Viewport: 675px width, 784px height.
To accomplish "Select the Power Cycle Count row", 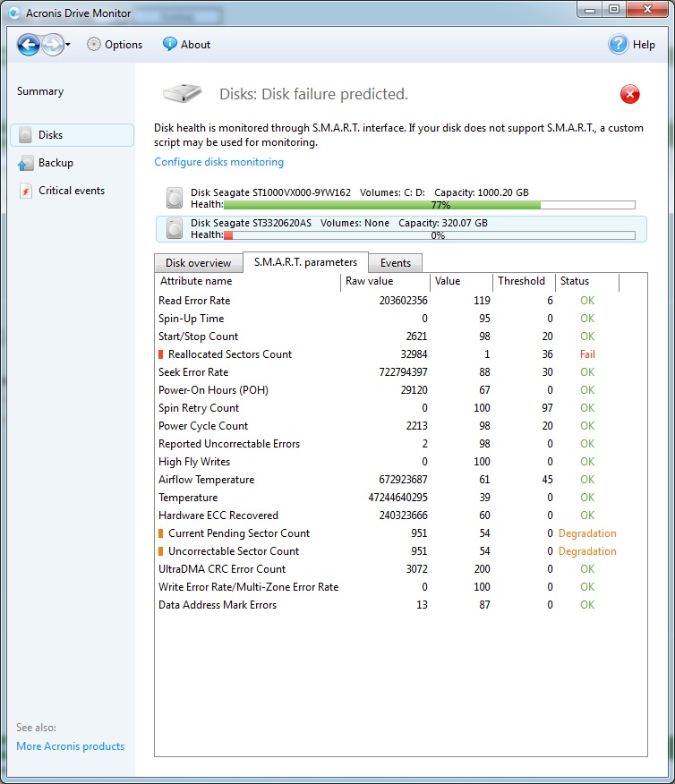I will coord(388,426).
